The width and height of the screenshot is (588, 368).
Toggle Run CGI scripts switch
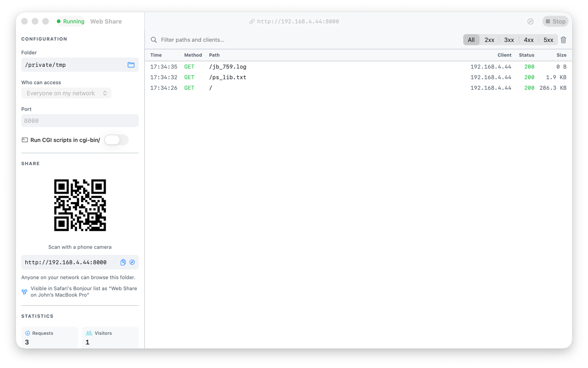pos(116,140)
